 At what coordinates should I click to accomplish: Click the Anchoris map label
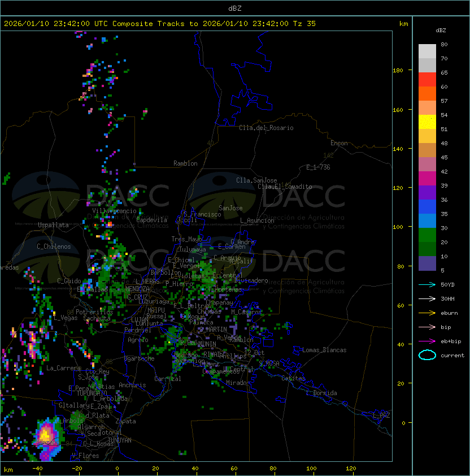pos(132,385)
